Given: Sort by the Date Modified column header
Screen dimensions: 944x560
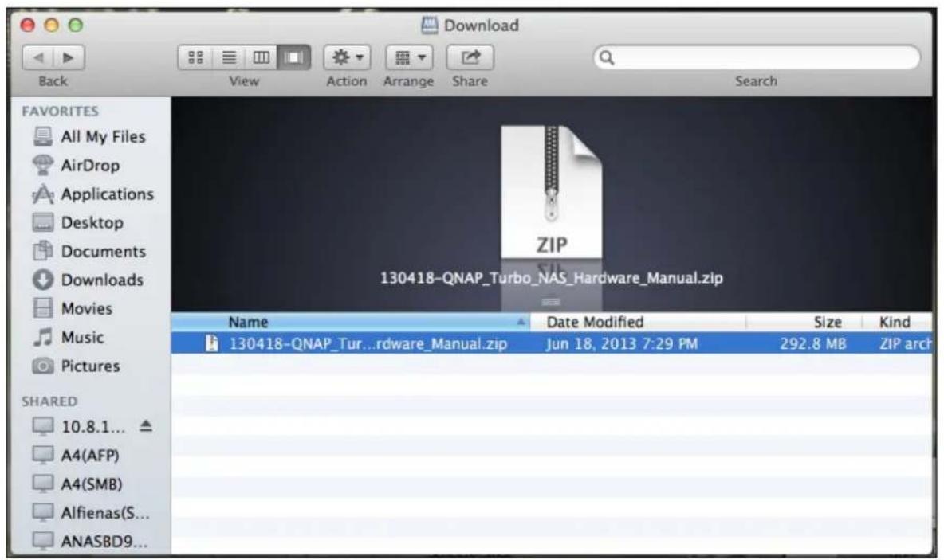Looking at the screenshot, I should coord(638,323).
